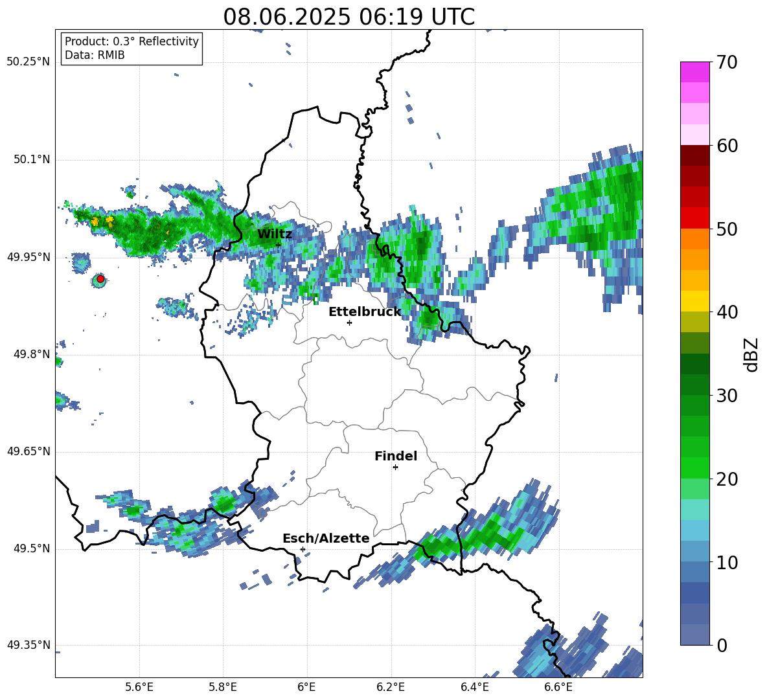This screenshot has width=767, height=700.
Task: Pick the magenta top colorbar segment
Action: (x=694, y=72)
